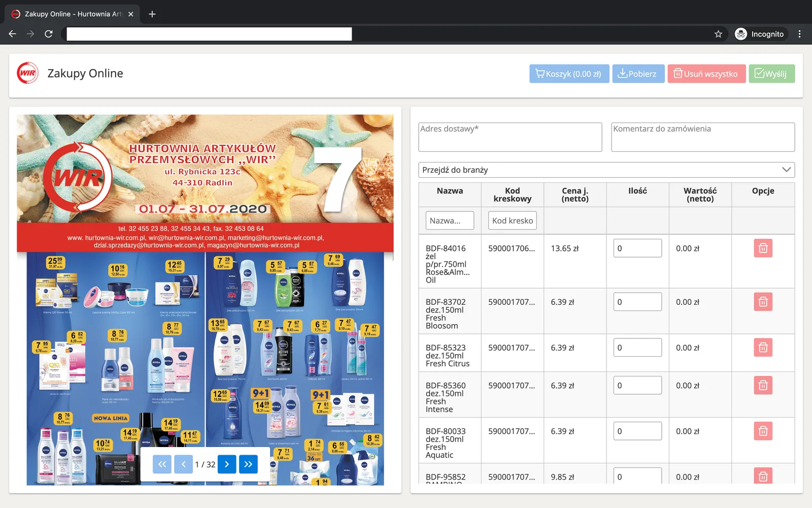
Task: Focus the Adres dostawy field
Action: [x=510, y=137]
